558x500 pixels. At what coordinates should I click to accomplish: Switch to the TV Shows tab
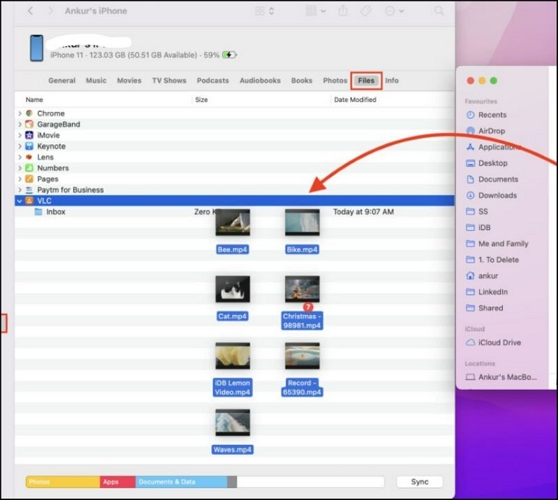pos(169,80)
